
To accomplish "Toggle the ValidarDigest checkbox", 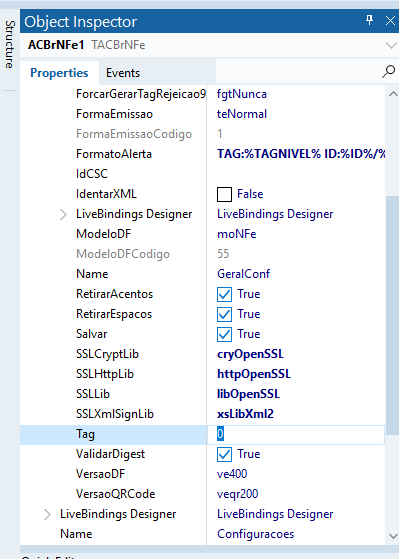I will 224,455.
